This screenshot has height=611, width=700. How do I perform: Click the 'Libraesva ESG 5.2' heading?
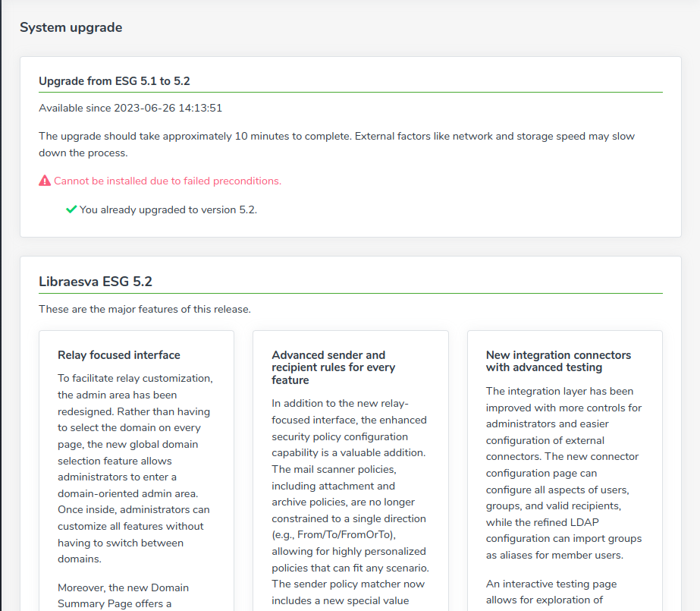coord(96,282)
